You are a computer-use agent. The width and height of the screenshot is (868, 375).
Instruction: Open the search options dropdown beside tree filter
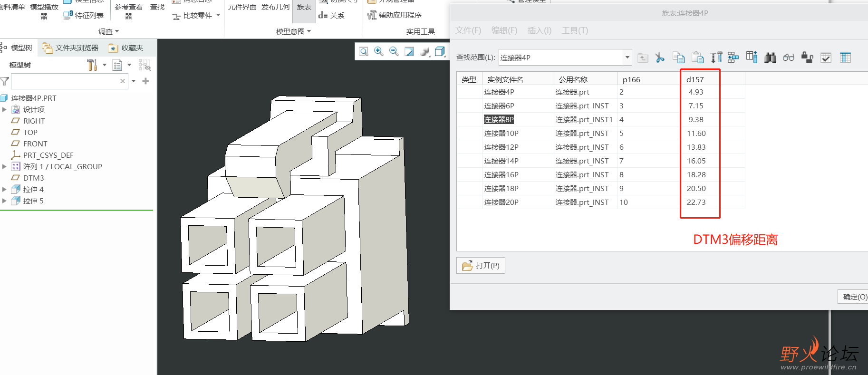pyautogui.click(x=134, y=81)
